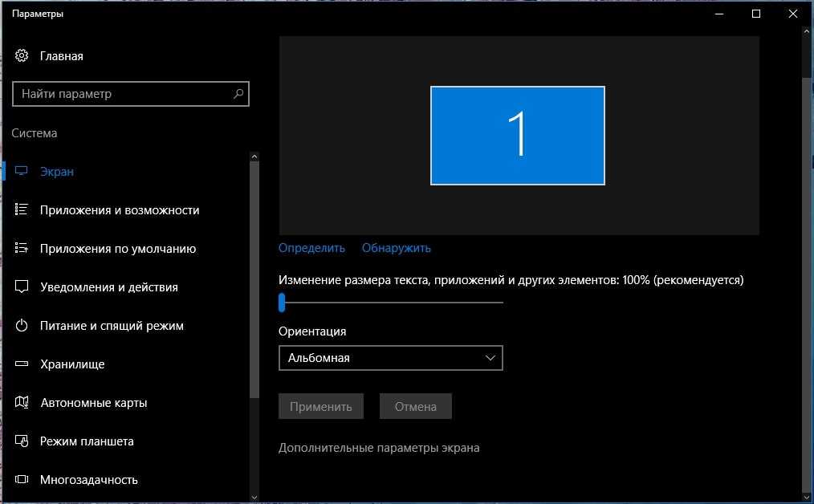
Task: Click the Экран monitor icon
Action: [x=22, y=171]
